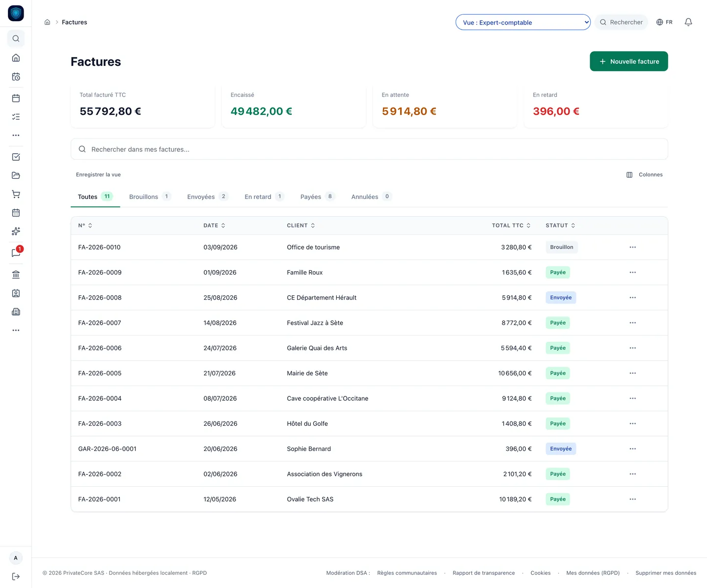This screenshot has height=588, width=707.
Task: Switch to the En retard tab
Action: 264,196
